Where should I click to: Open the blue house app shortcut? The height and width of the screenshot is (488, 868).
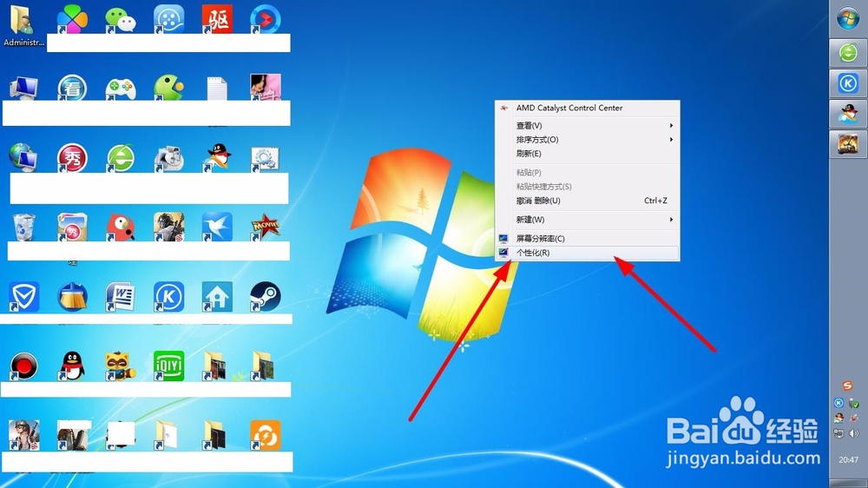pyautogui.click(x=216, y=296)
